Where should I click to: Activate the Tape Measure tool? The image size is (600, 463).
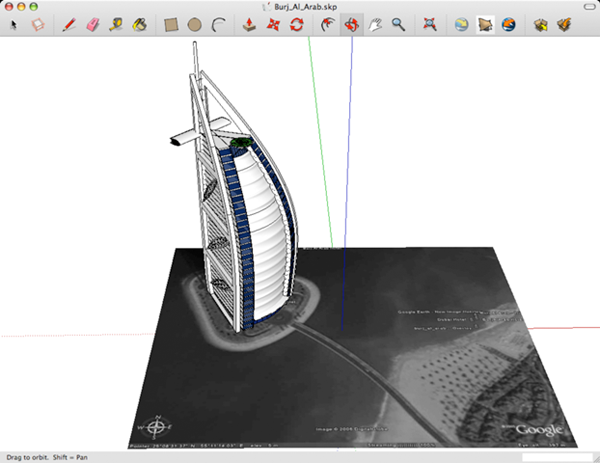point(116,24)
